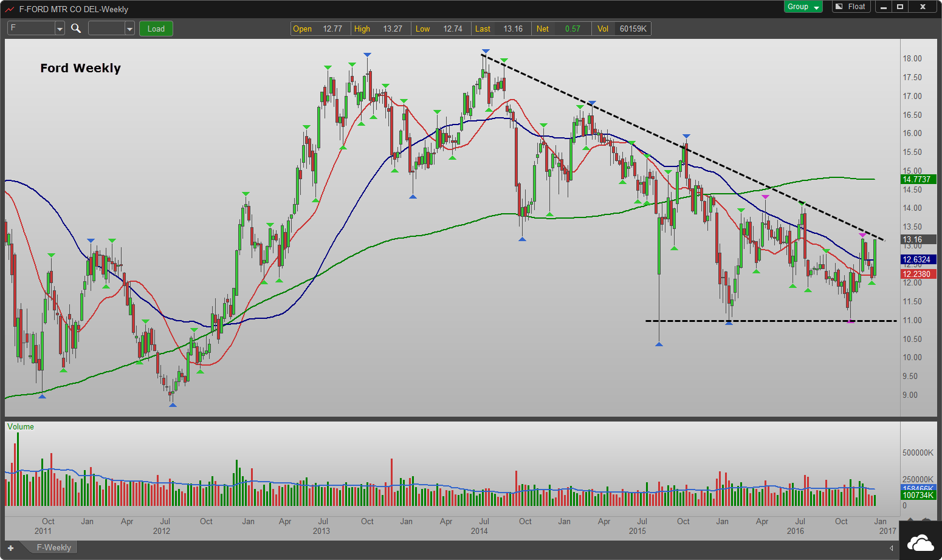
Task: Expand the empty combo box arrow next to Load
Action: [129, 29]
